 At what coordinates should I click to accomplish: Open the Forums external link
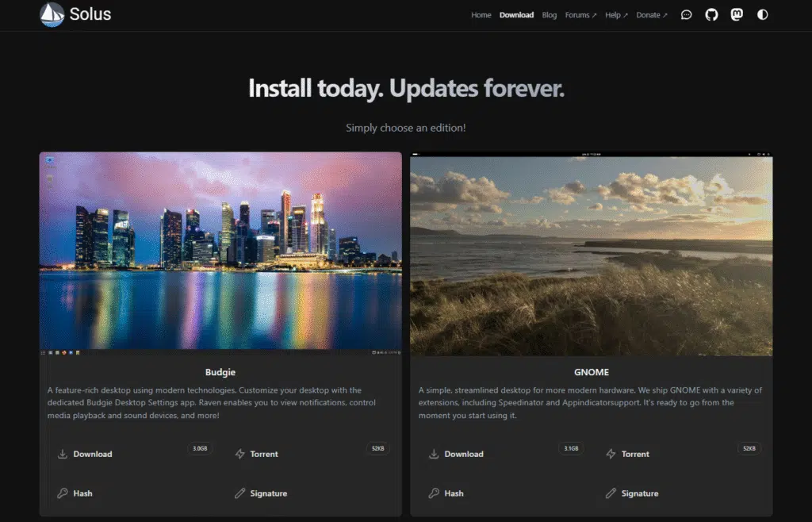[580, 15]
